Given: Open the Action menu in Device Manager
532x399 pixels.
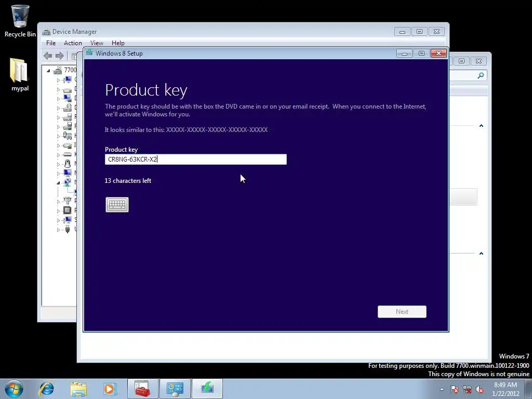Looking at the screenshot, I should click(x=73, y=43).
